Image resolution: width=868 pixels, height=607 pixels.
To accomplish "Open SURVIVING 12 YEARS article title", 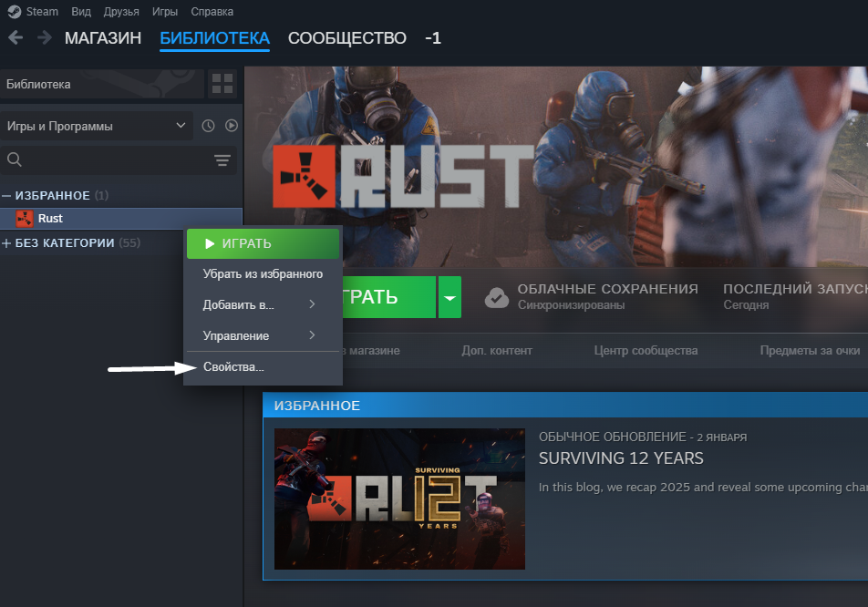I will (x=621, y=458).
